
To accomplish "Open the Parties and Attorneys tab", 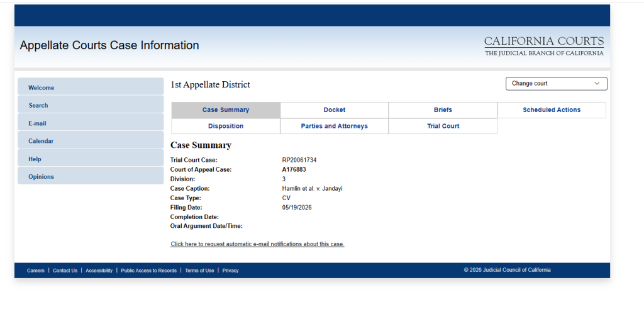I will click(335, 126).
